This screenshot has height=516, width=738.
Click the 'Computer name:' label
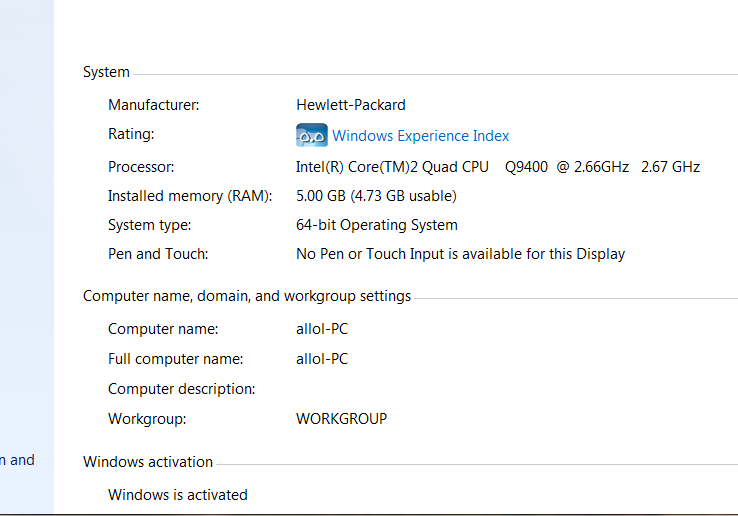(x=163, y=329)
